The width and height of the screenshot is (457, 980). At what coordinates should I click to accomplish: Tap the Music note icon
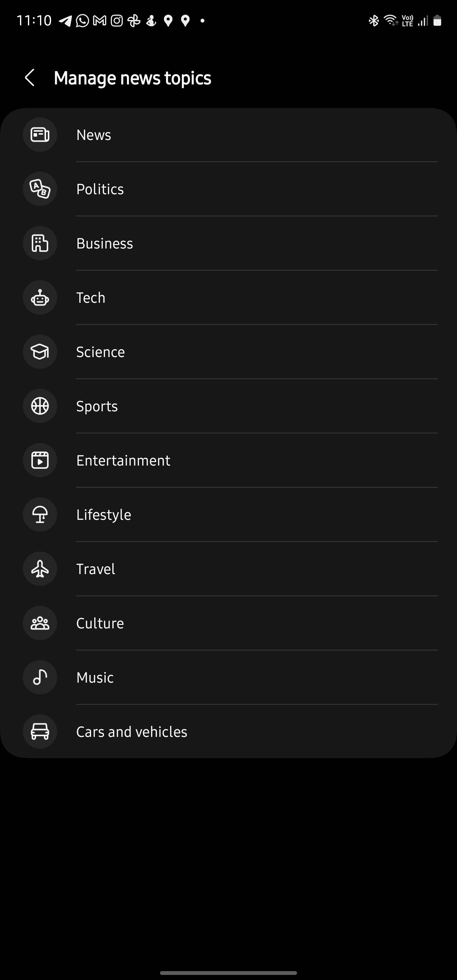40,678
